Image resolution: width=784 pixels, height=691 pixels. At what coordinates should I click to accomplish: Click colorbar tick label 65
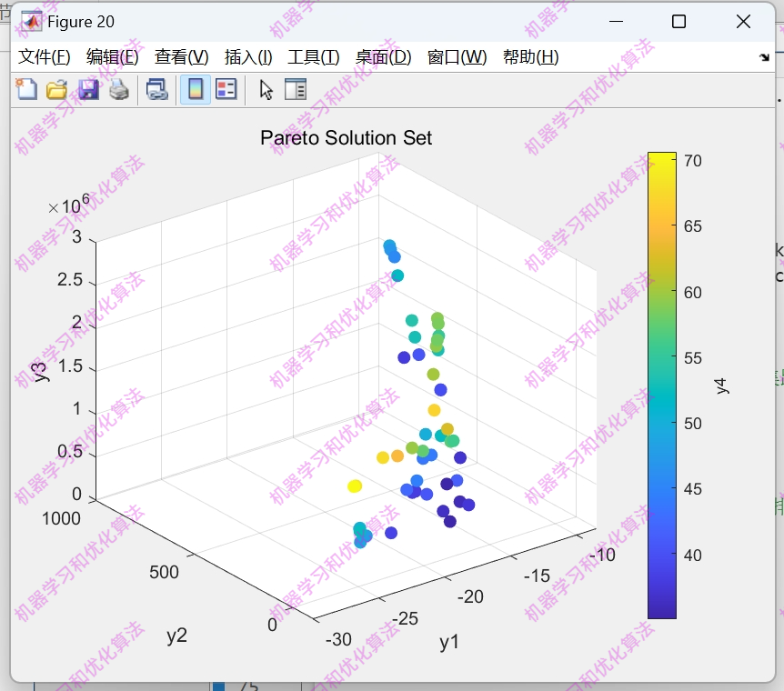(x=693, y=226)
